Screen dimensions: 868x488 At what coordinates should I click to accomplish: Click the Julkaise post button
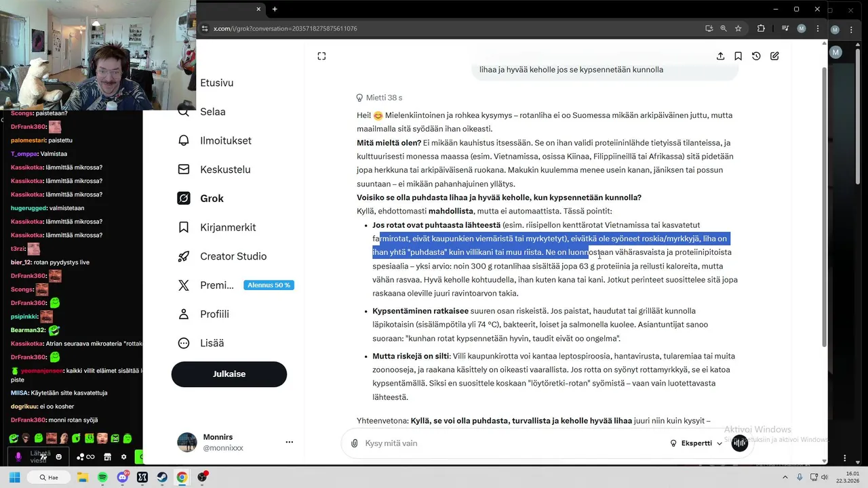click(x=229, y=374)
